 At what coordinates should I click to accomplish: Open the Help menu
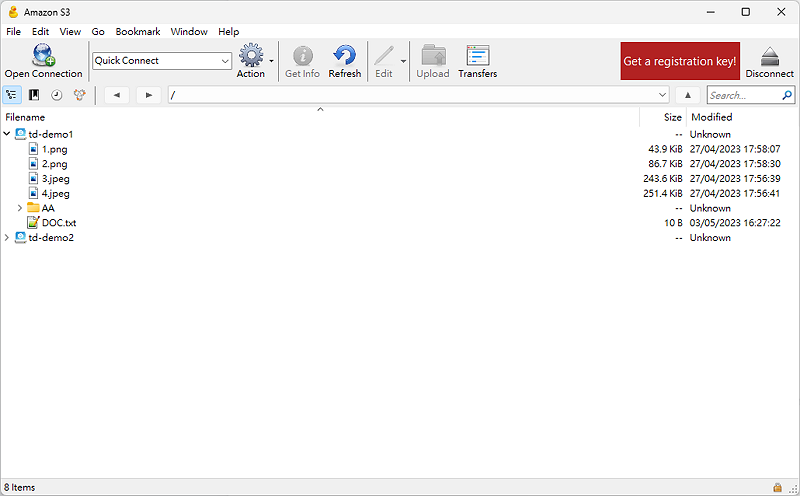(x=229, y=32)
